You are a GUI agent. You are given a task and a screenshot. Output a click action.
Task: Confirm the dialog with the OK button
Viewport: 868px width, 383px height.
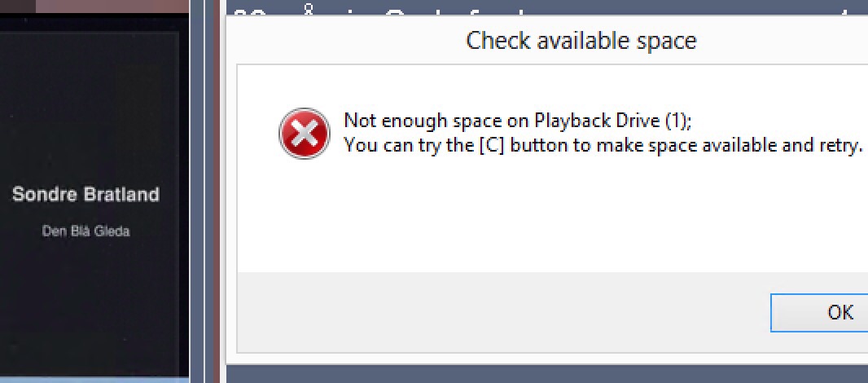[820, 313]
